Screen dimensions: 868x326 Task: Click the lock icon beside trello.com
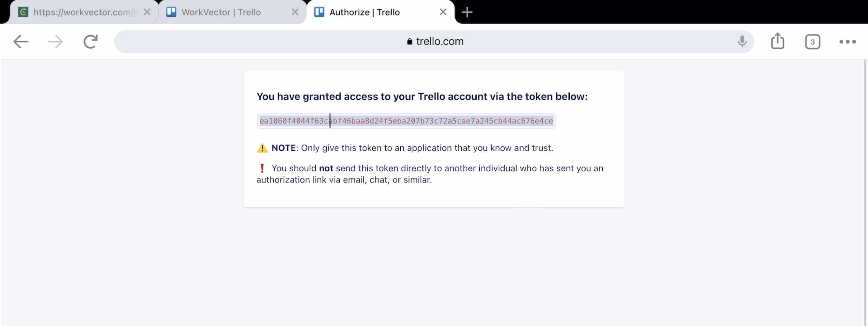click(x=410, y=41)
